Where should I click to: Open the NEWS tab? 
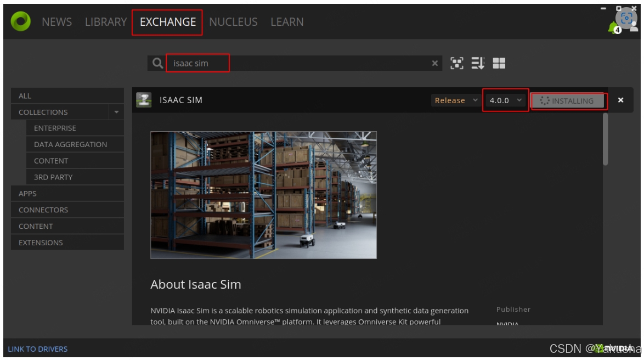(x=57, y=22)
